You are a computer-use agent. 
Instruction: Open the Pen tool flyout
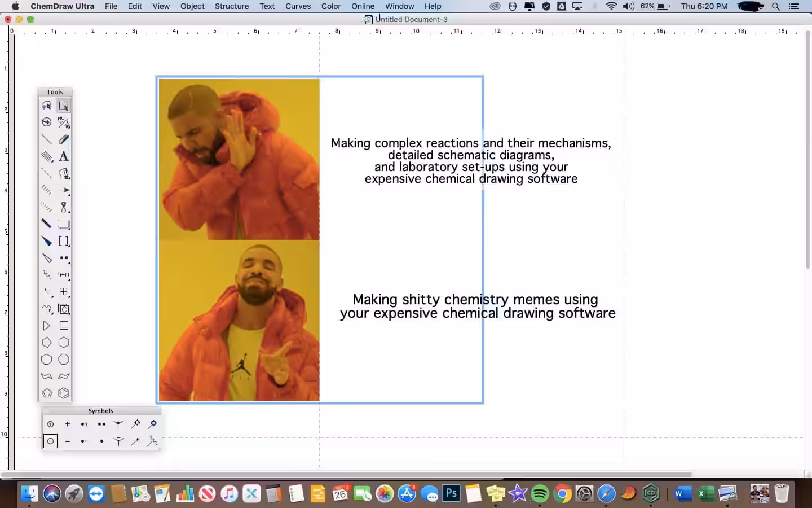point(64,173)
